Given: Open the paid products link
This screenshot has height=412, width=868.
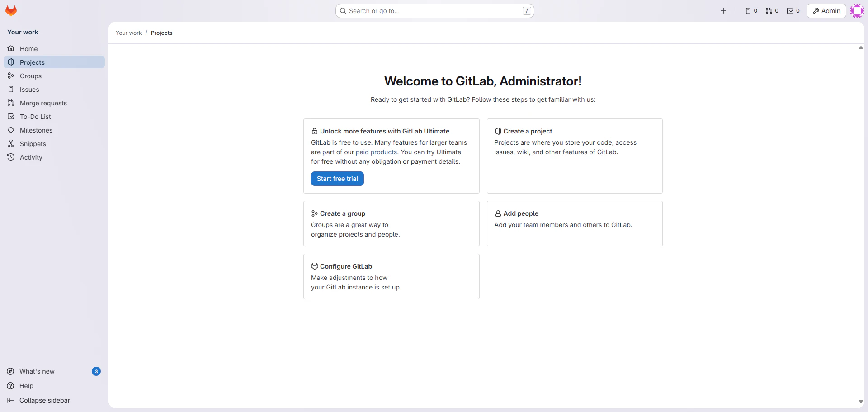Looking at the screenshot, I should coord(376,152).
